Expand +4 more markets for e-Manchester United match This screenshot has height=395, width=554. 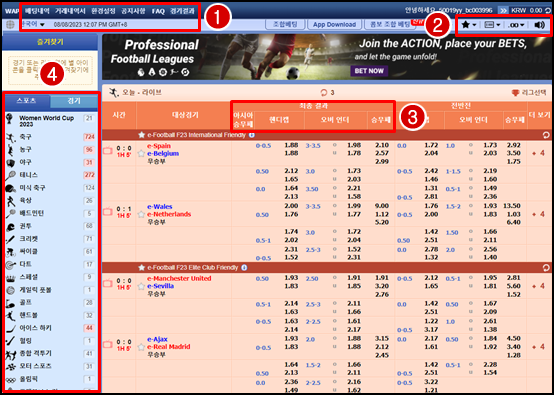click(x=539, y=286)
